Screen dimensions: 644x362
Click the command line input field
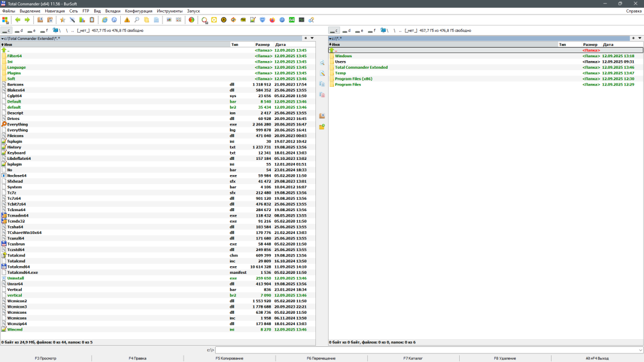(423, 350)
